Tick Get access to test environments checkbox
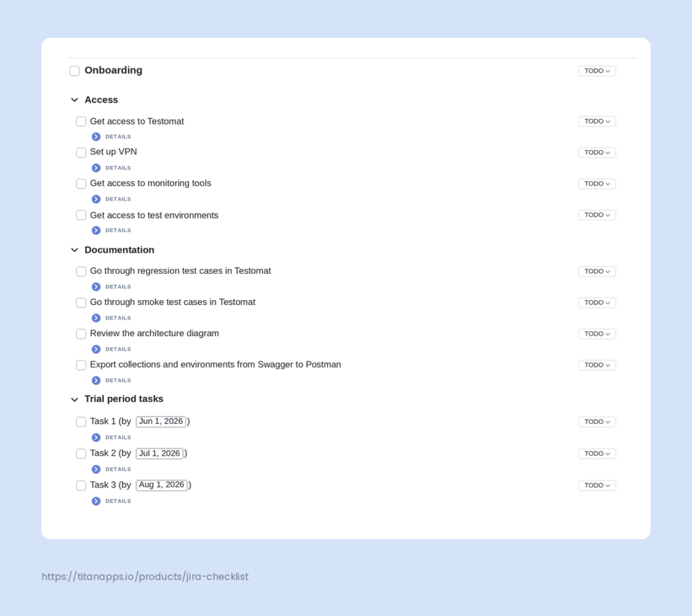692x616 pixels. click(81, 215)
